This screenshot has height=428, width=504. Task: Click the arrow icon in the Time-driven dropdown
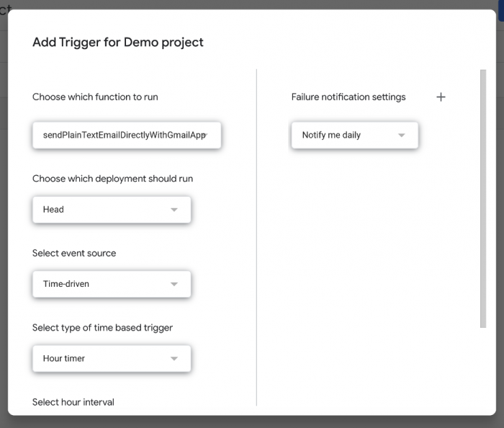coord(174,284)
